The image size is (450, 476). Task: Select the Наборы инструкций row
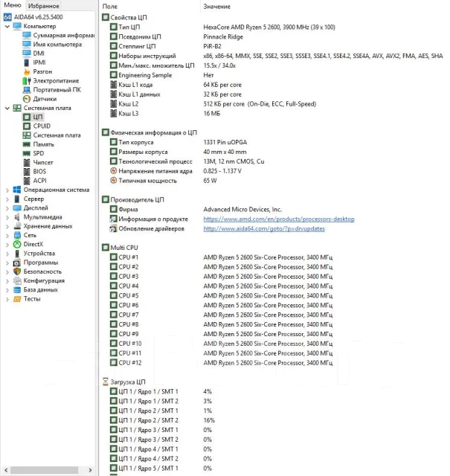[x=276, y=56]
